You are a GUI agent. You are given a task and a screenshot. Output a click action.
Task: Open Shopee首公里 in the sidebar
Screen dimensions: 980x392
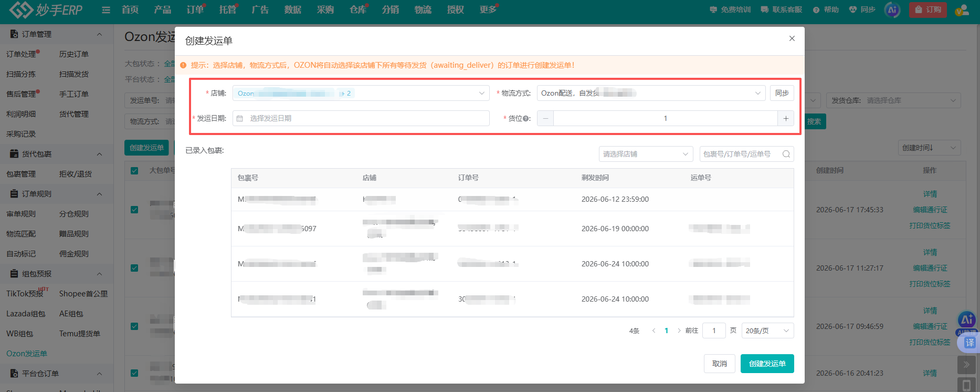83,294
